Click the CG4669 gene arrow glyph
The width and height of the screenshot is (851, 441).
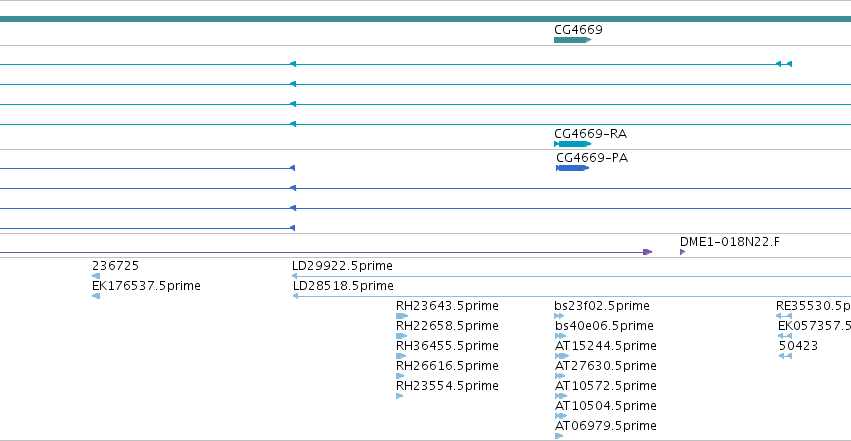click(573, 40)
